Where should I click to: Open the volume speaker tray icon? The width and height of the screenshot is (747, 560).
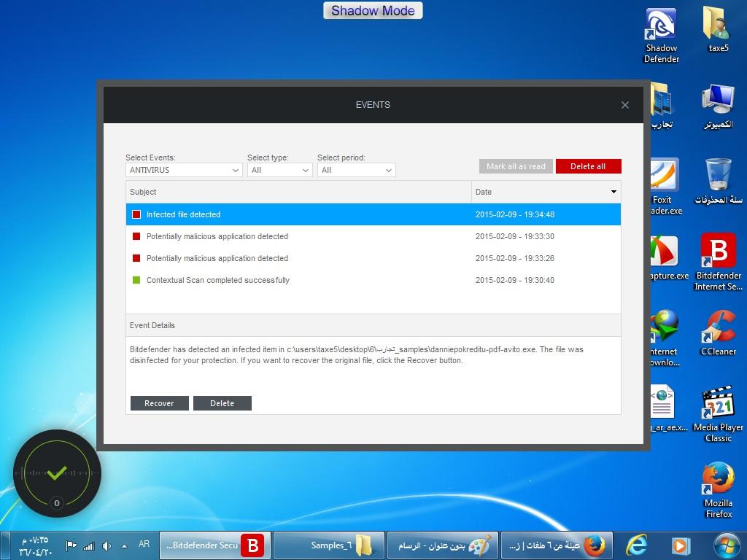[107, 545]
